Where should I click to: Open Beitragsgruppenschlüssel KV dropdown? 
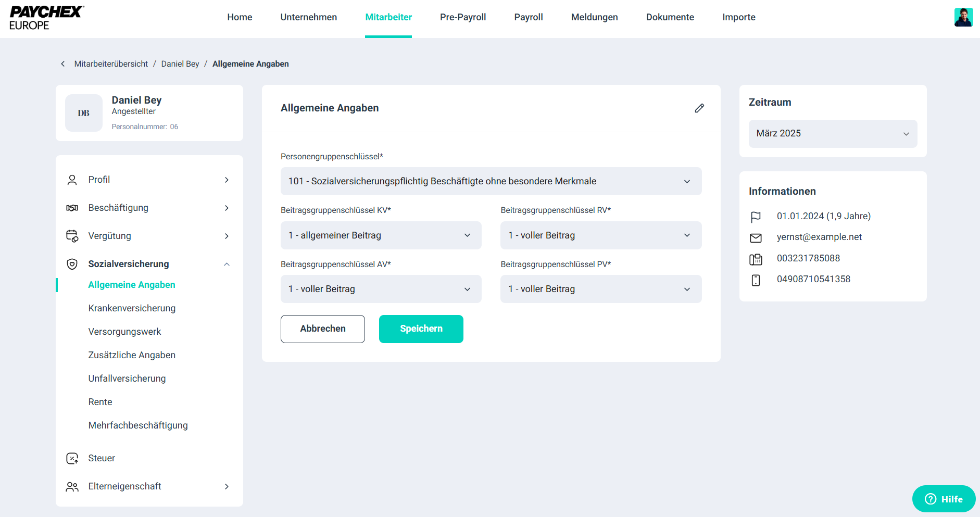pos(381,235)
